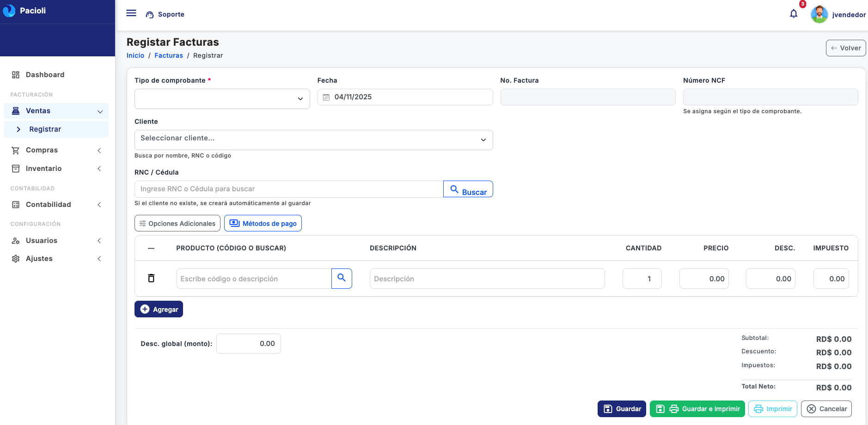Click the product search magnifier icon
This screenshot has height=425, width=868.
click(x=342, y=278)
